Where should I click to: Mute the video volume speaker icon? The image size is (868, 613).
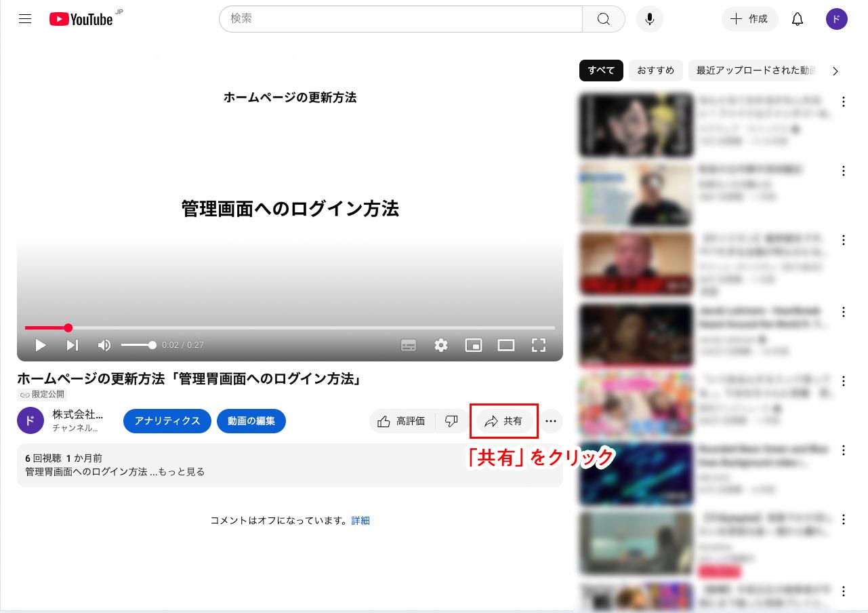tap(104, 345)
